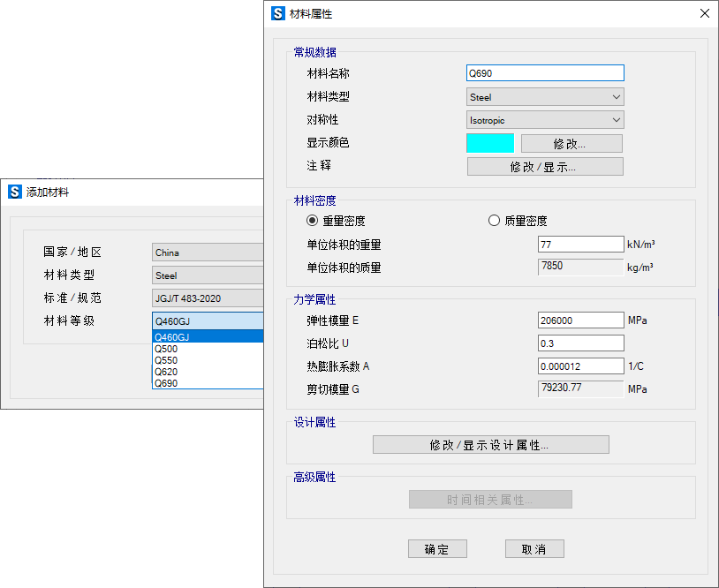
Task: Select the 质量密度 radio button
Action: coord(495,221)
